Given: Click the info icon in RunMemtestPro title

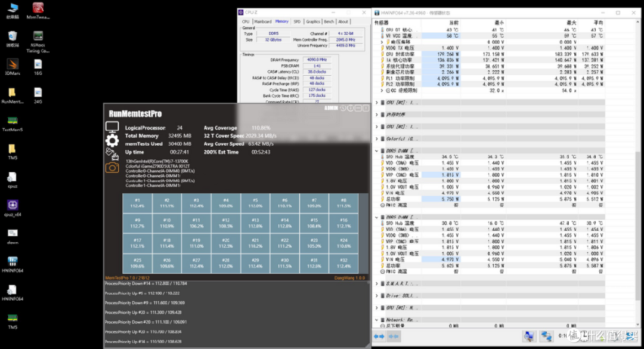Looking at the screenshot, I should point(351,108).
